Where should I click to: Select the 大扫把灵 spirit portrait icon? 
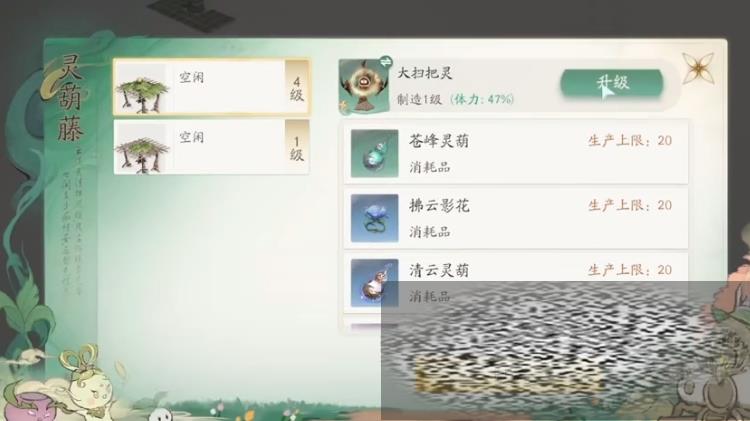pos(364,87)
